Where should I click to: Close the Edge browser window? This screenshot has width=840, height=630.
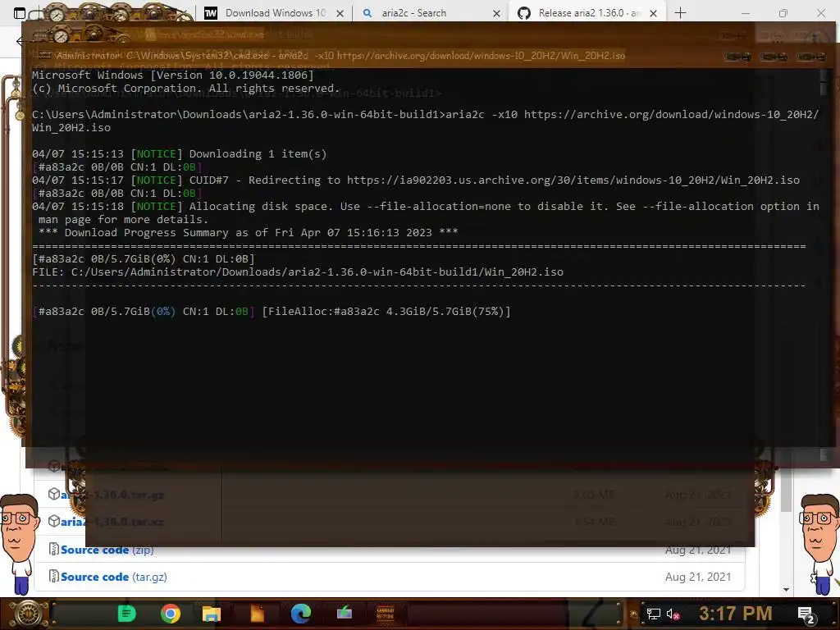pyautogui.click(x=820, y=13)
